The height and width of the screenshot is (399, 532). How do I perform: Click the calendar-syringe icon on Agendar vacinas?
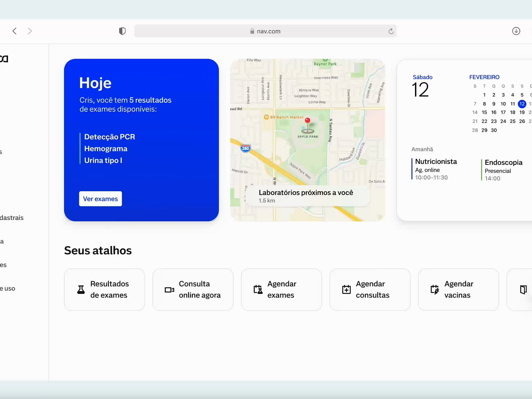point(435,290)
